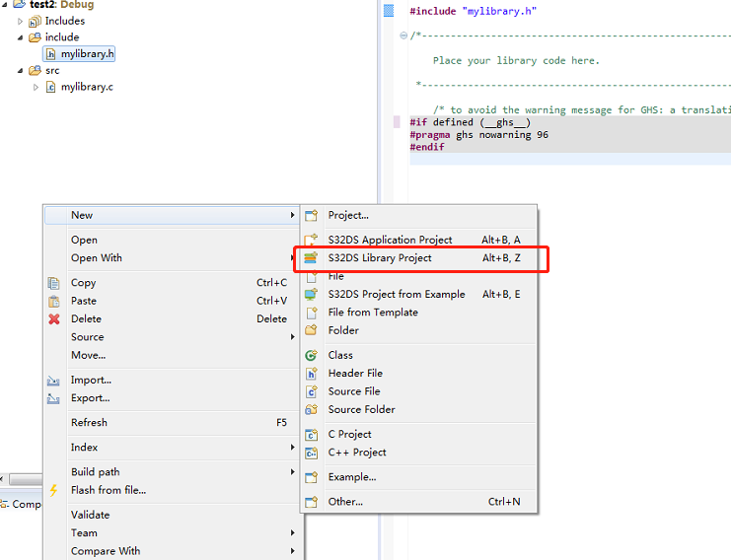Select the New context menu item
The width and height of the screenshot is (731, 560).
[x=172, y=215]
